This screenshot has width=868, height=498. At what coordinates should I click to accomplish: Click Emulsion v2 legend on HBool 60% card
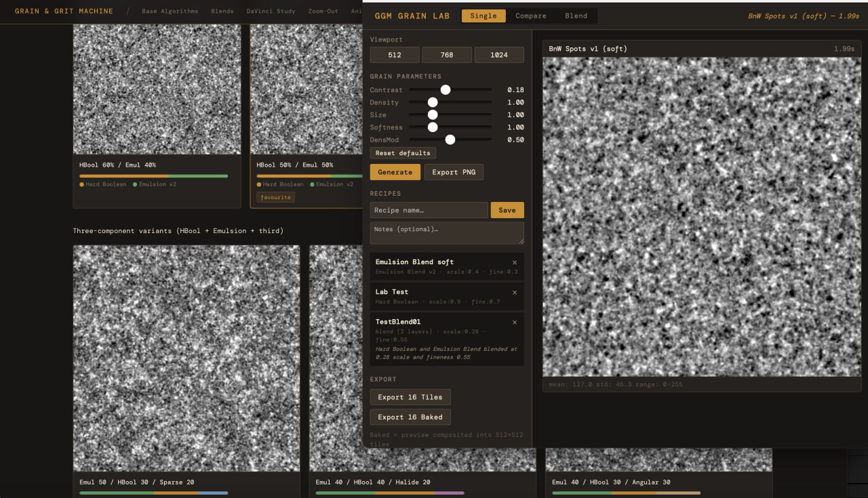click(155, 184)
